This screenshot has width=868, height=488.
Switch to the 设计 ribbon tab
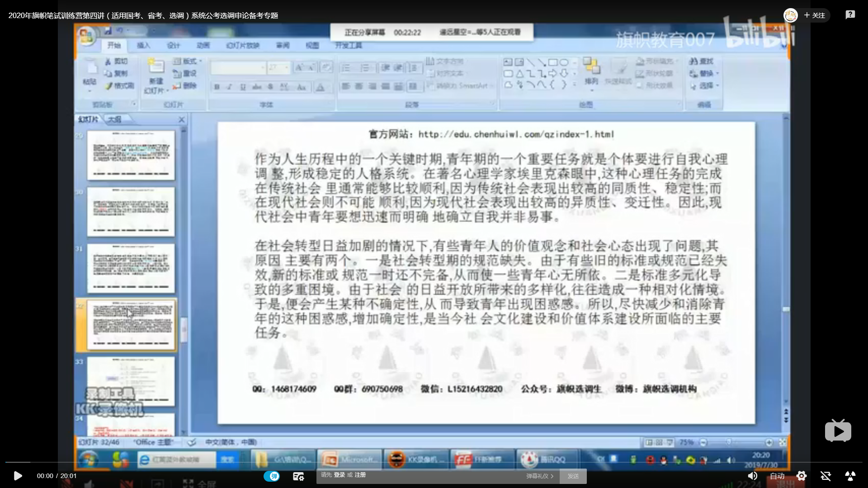173,45
